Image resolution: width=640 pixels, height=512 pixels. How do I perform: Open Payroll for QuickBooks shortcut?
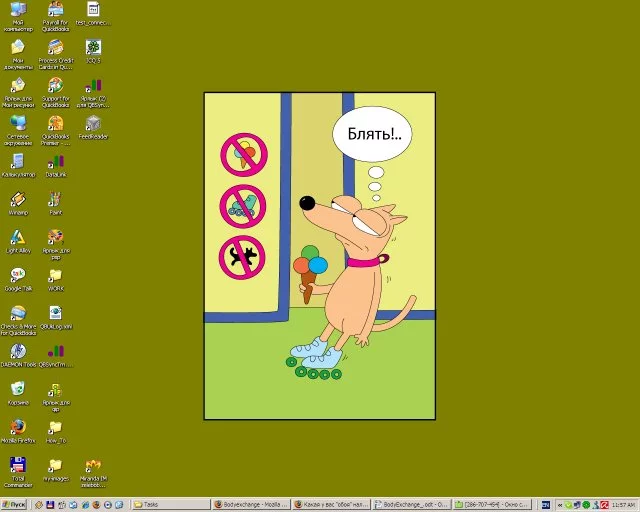tap(56, 16)
